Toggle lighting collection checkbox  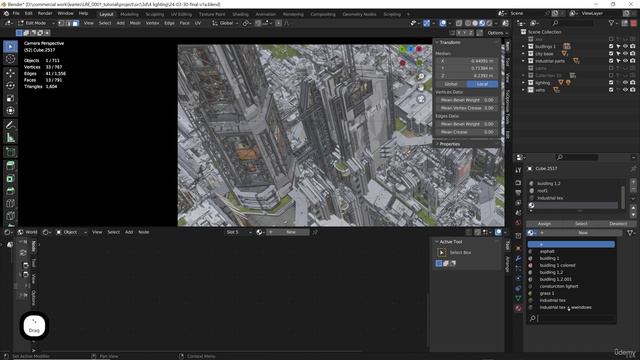[x=611, y=82]
